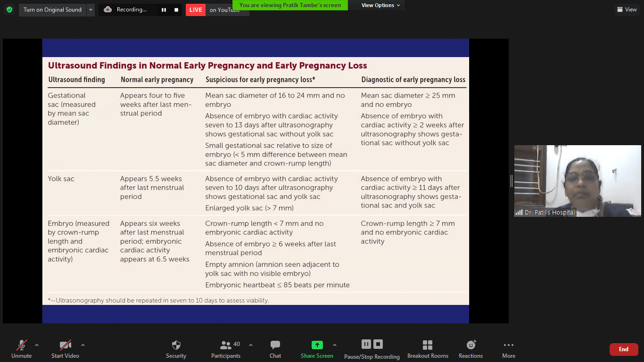Image resolution: width=644 pixels, height=362 pixels.
Task: Expand audio settings arrow beside Unmute
Action: (x=37, y=345)
